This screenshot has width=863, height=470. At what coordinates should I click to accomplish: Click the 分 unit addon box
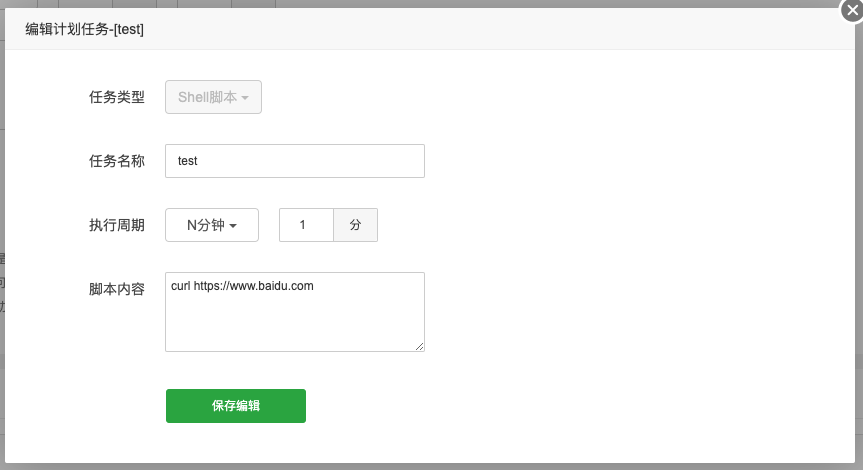355,225
